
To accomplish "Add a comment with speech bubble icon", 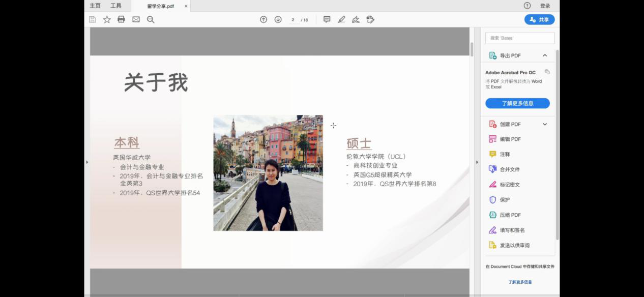I will click(x=327, y=19).
